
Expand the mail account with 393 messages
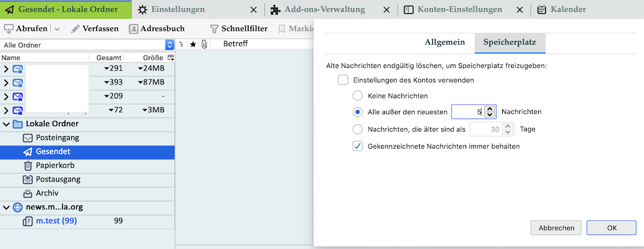point(6,83)
